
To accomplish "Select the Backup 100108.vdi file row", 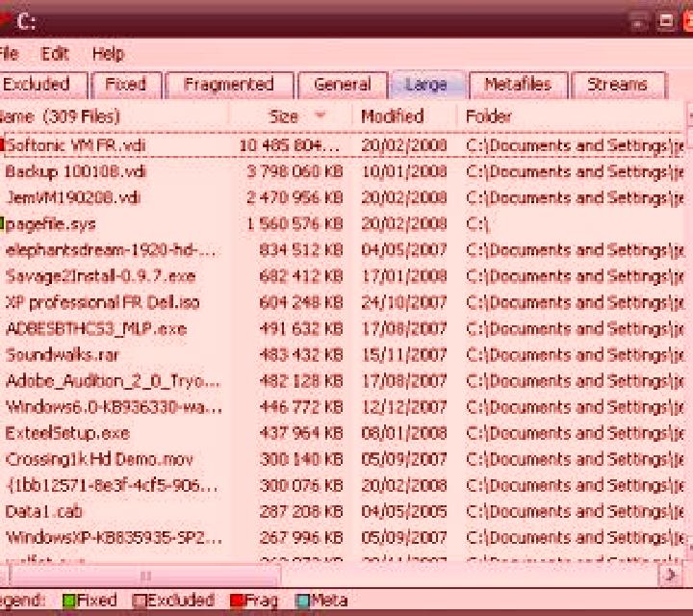I will point(343,171).
